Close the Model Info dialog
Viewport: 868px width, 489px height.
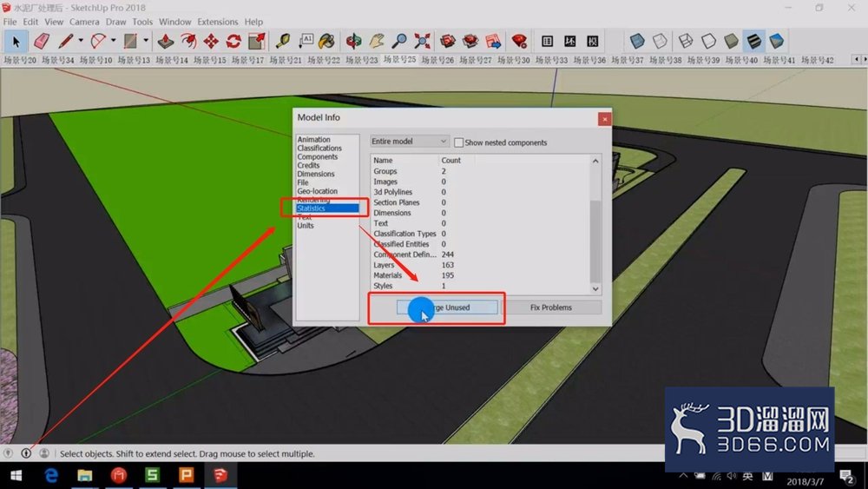pos(604,118)
